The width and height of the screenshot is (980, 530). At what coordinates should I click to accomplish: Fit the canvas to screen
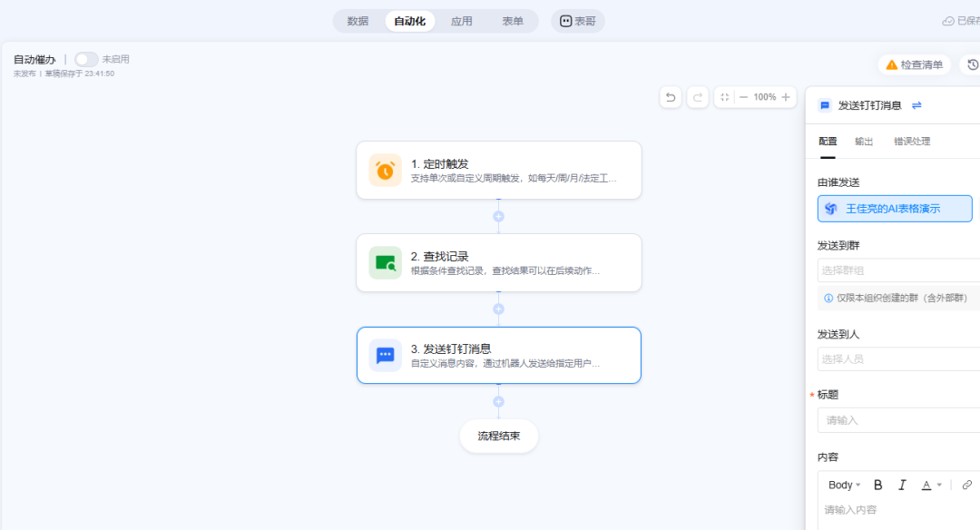tap(724, 97)
